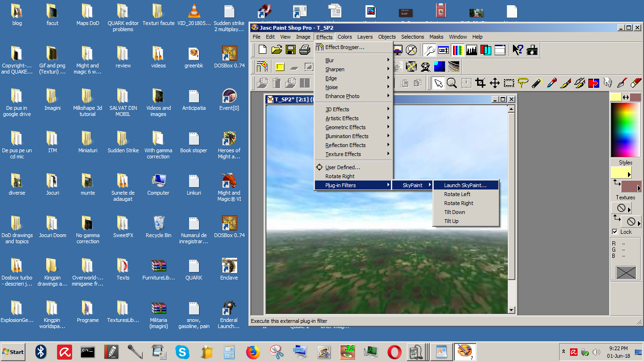Click the blue gradient effect toolbar icon
The width and height of the screenshot is (644, 362).
(x=440, y=66)
